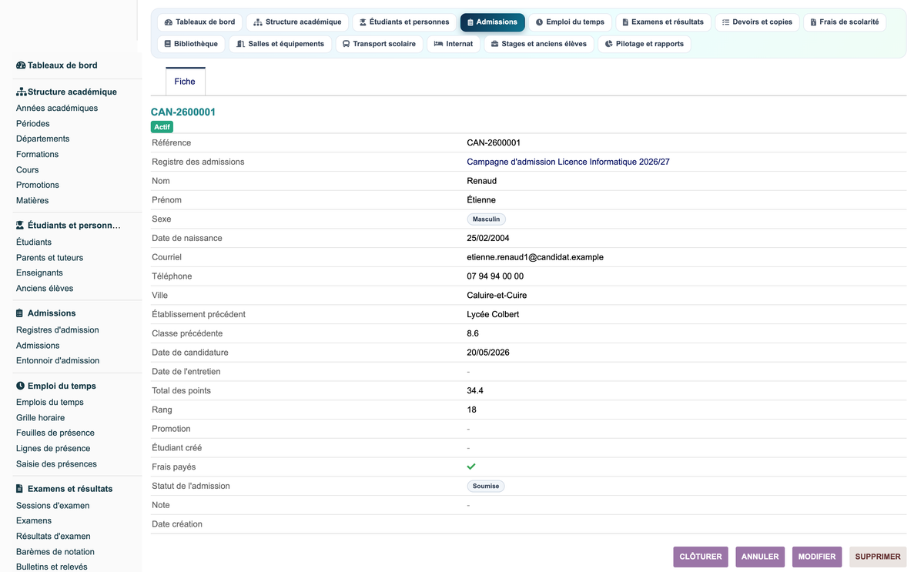Switch to the Fiche tab

point(185,82)
